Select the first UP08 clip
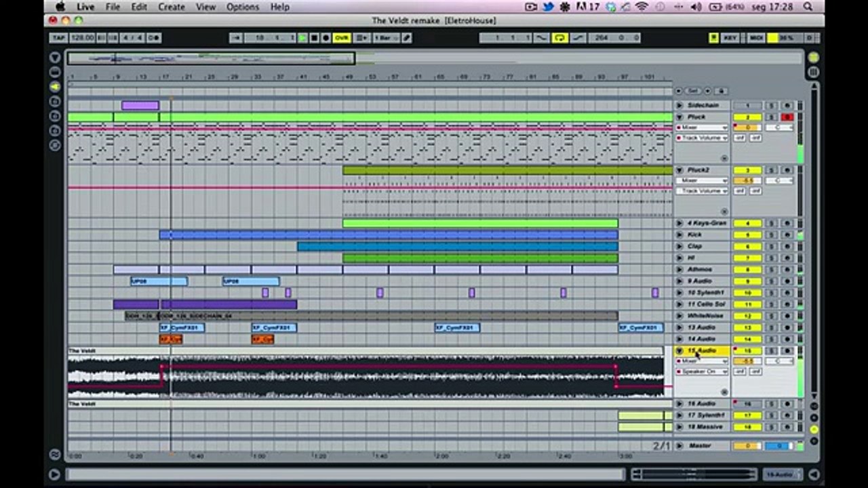868x488 pixels. (x=159, y=281)
